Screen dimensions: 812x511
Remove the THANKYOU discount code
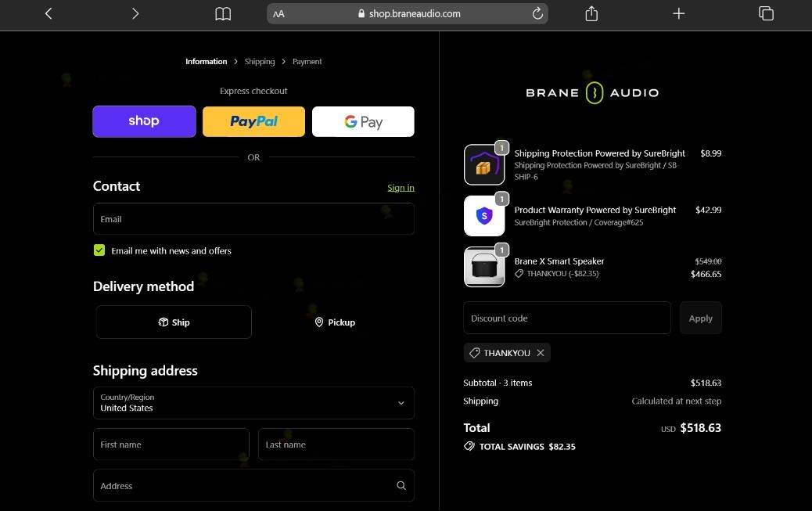[x=541, y=352]
